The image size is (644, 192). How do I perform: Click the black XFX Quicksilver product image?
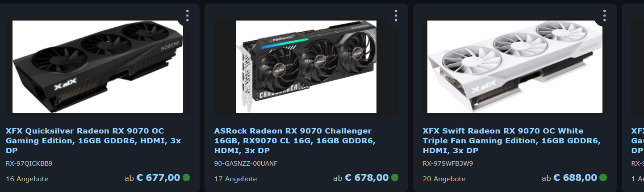click(x=98, y=67)
